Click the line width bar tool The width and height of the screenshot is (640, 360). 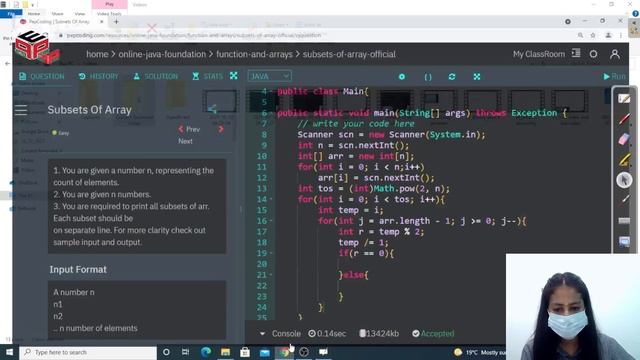click(624, 221)
